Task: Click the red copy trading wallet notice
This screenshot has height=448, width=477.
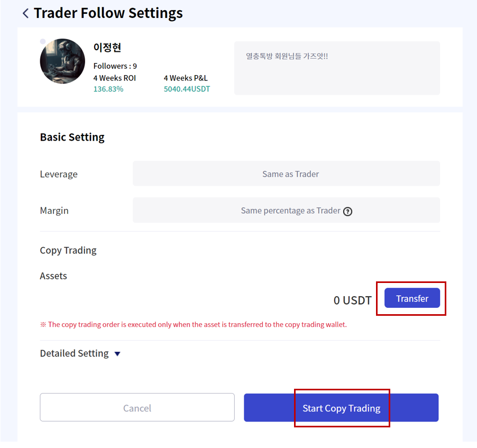Action: pos(194,324)
